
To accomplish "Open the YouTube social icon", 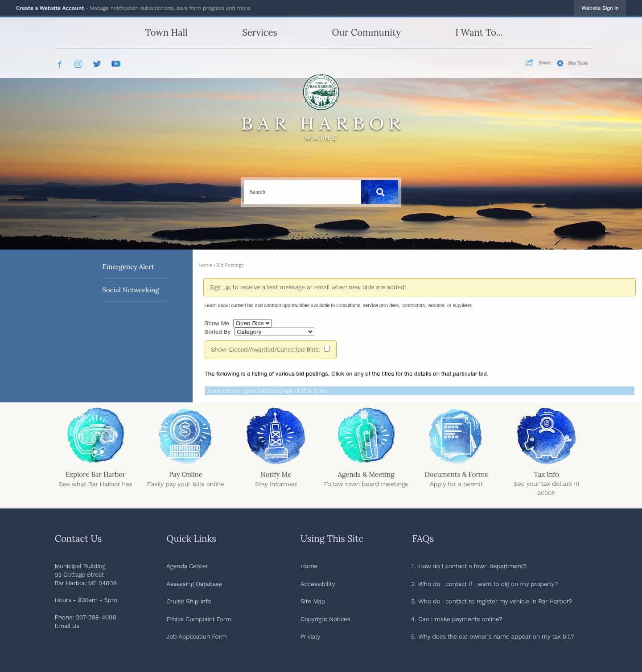I will pos(116,64).
